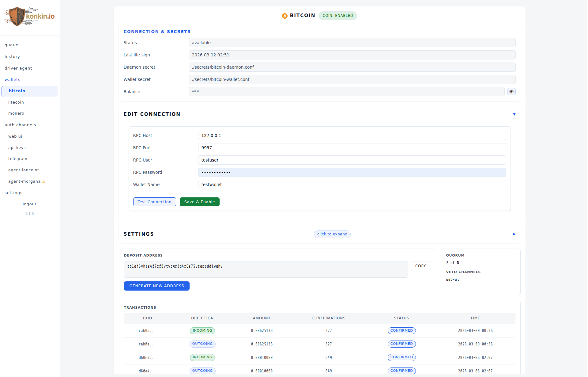Click the RPC Port input field
This screenshot has width=588, height=377.
pyautogui.click(x=352, y=148)
